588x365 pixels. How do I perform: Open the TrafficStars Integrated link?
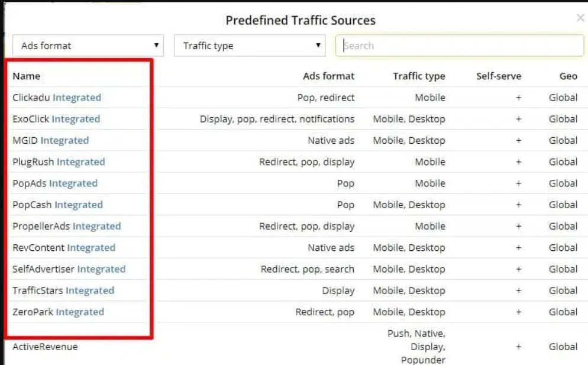pyautogui.click(x=63, y=290)
